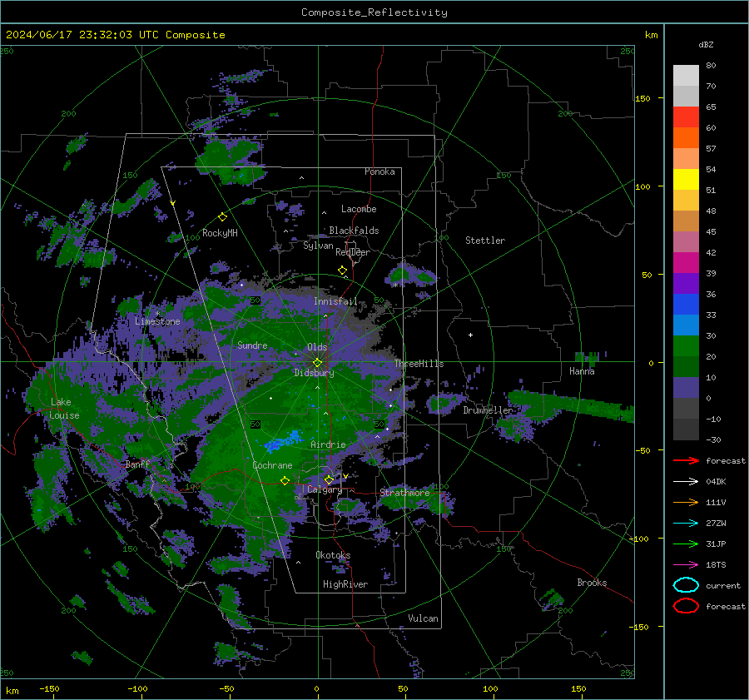This screenshot has height=700, width=749.
Task: Click the Composite_Reflectivity title
Action: 374,12
